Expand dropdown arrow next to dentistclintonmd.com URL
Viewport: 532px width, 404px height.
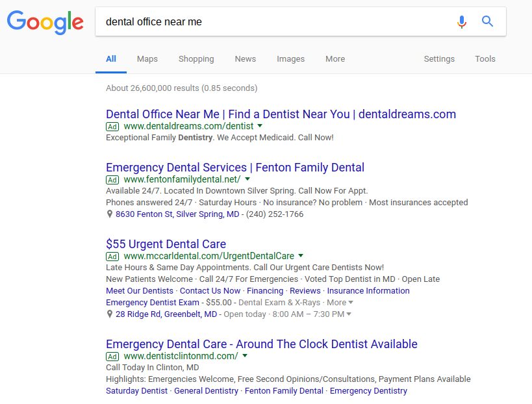[x=245, y=356]
